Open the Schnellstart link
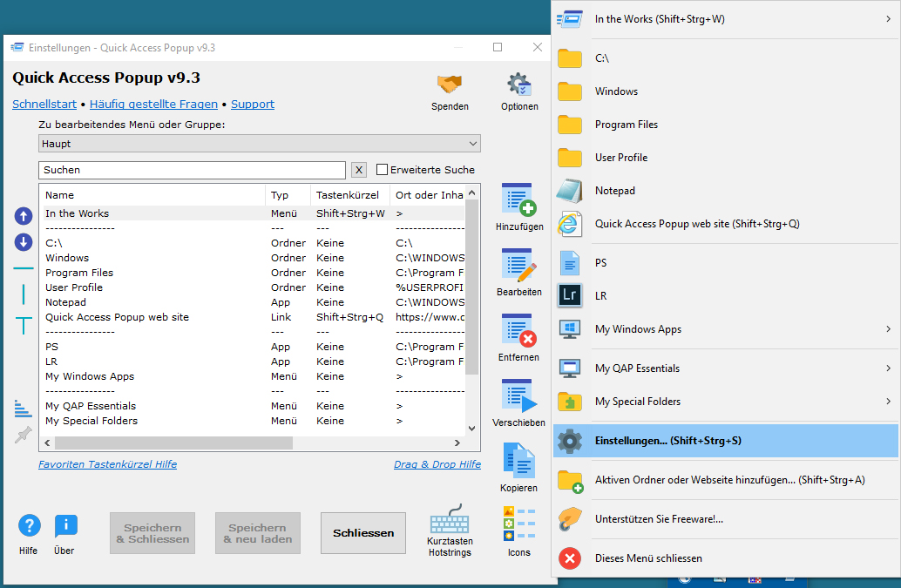The width and height of the screenshot is (901, 588). click(x=44, y=104)
